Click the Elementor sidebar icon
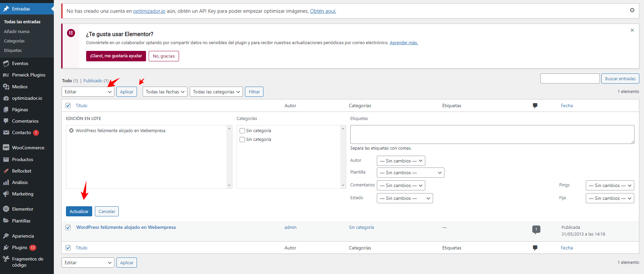This screenshot has width=644, height=274. [x=6, y=209]
